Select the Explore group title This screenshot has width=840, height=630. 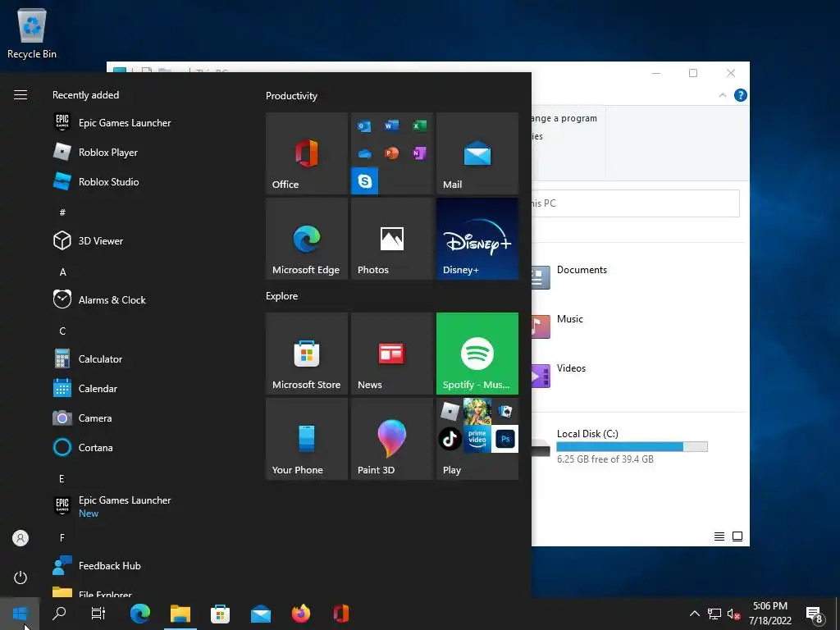pos(282,295)
